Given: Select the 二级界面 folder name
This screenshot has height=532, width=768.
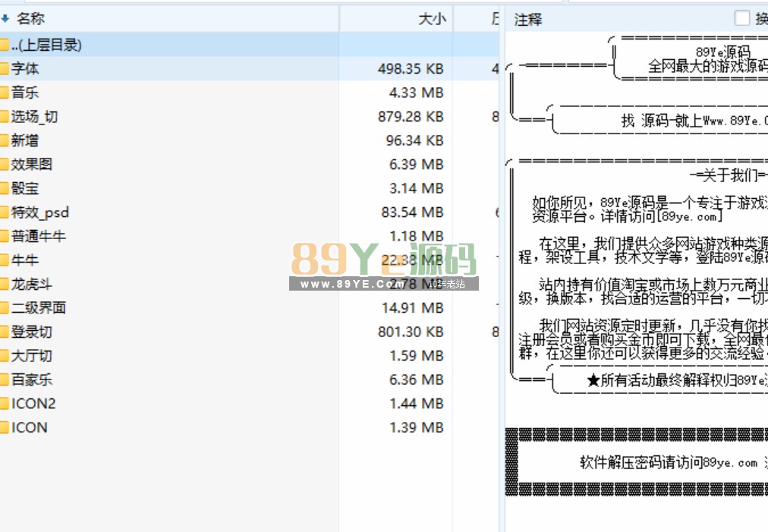Looking at the screenshot, I should coord(39,308).
